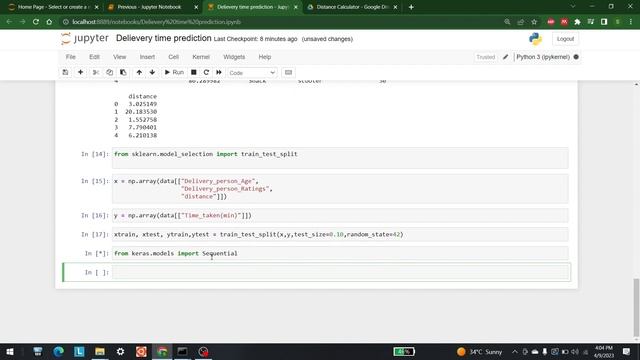
Task: Save notebook with the floppy disk icon
Action: tap(65, 72)
